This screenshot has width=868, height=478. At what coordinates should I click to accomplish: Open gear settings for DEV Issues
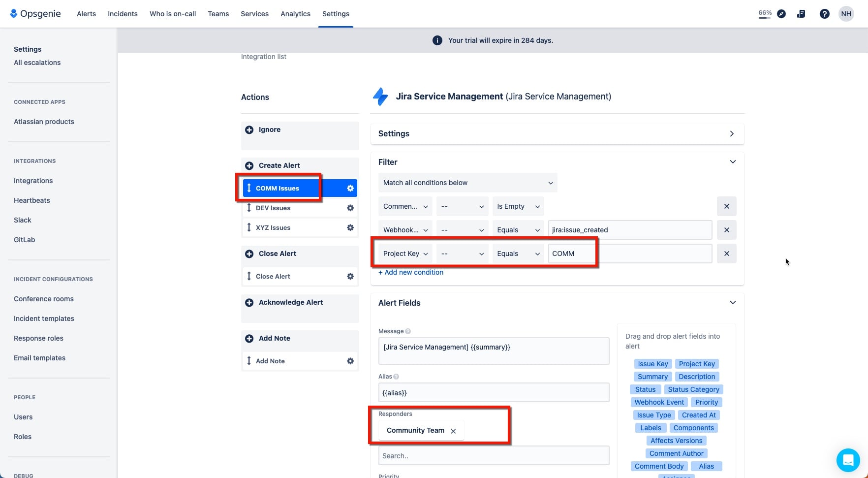click(350, 208)
